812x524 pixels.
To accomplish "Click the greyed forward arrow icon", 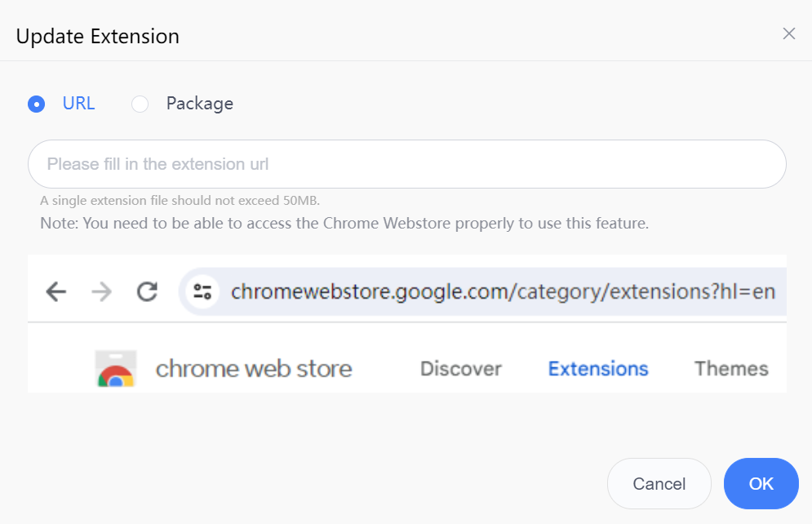I will point(101,291).
